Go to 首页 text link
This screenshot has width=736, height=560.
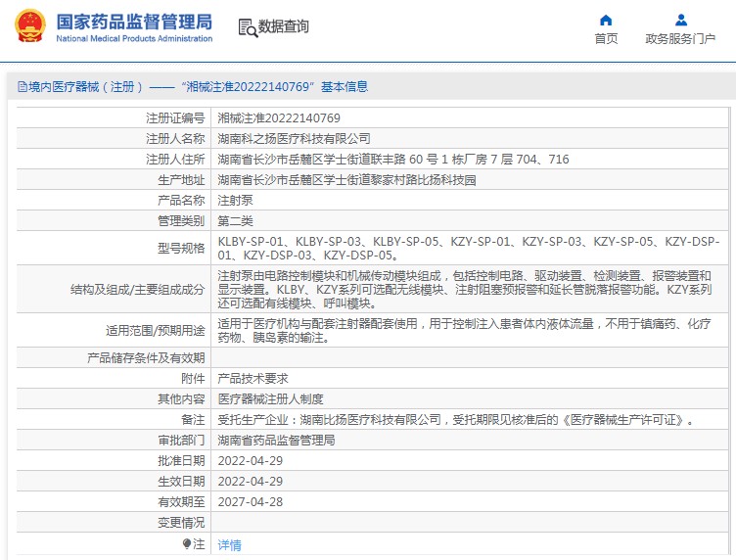pyautogui.click(x=606, y=39)
